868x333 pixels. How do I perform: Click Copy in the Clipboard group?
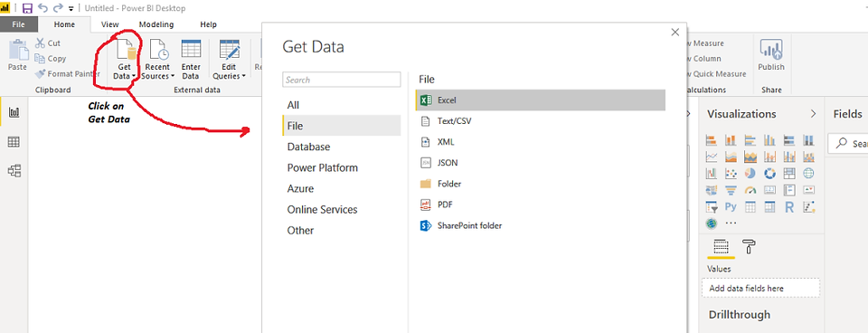(x=50, y=58)
